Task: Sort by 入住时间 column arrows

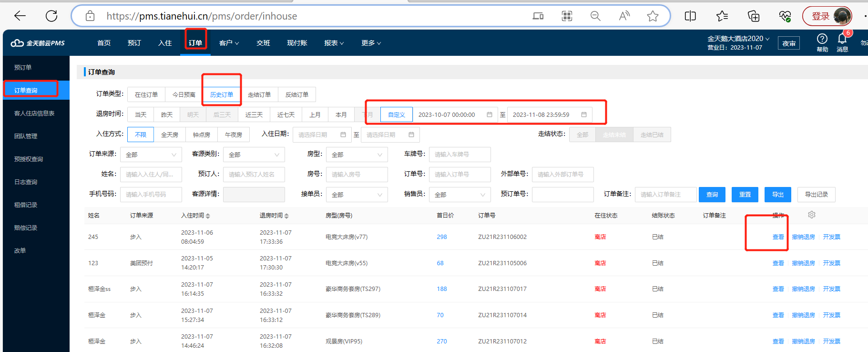Action: tap(208, 216)
